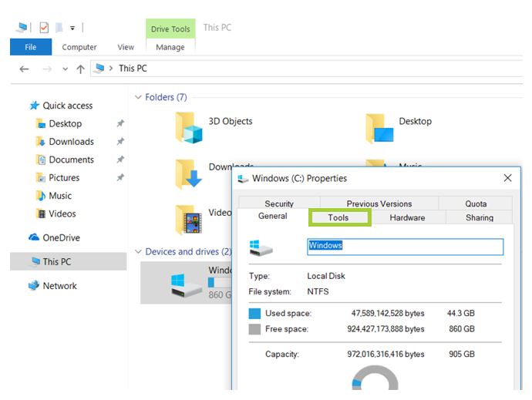Select the Windows drive icon in Devices
The image size is (532, 400).
pyautogui.click(x=186, y=286)
